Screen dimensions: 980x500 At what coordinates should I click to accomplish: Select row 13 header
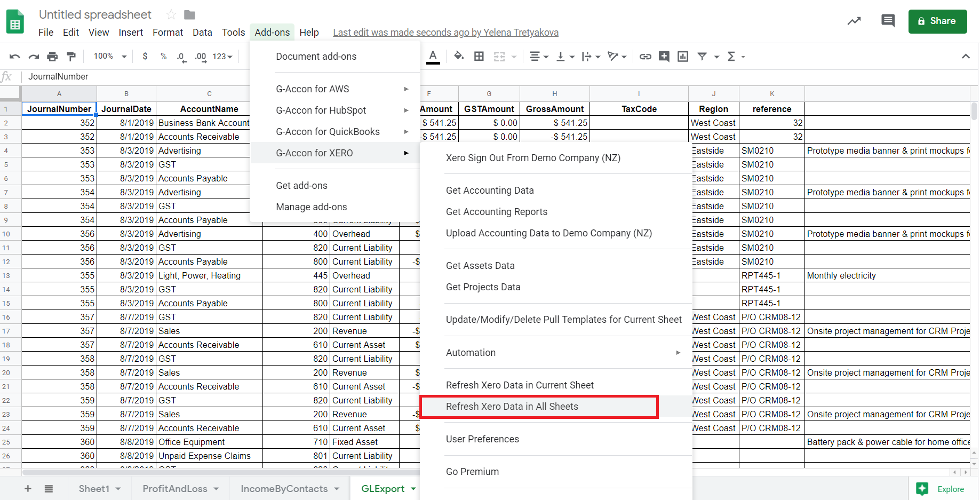11,275
